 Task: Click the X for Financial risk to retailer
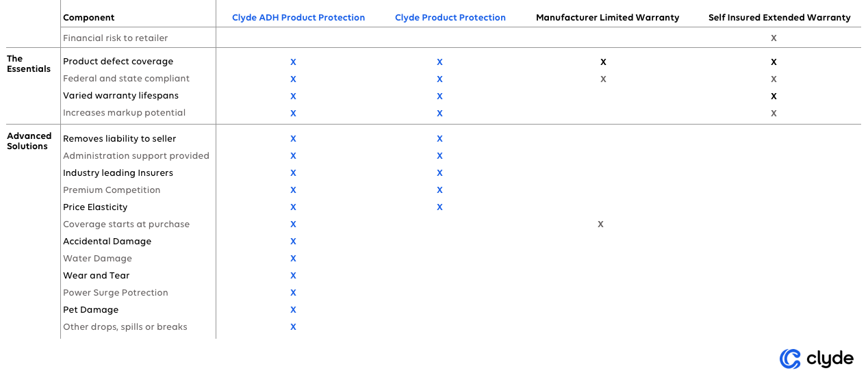[x=774, y=38]
